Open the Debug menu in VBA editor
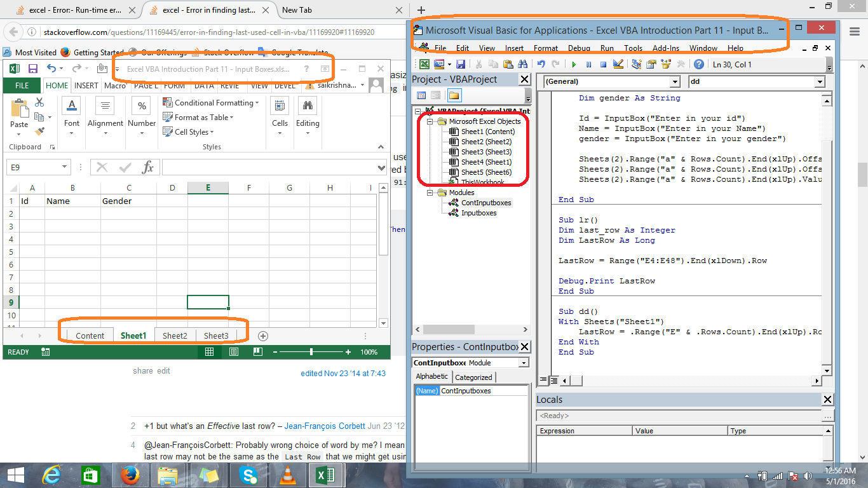This screenshot has height=488, width=868. click(x=579, y=48)
